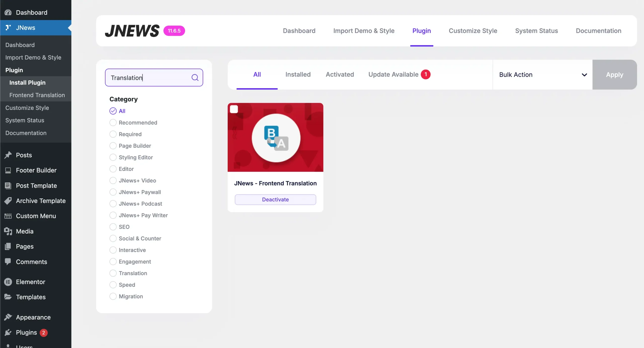
Task: Click the Elementor logo icon
Action: 8,282
